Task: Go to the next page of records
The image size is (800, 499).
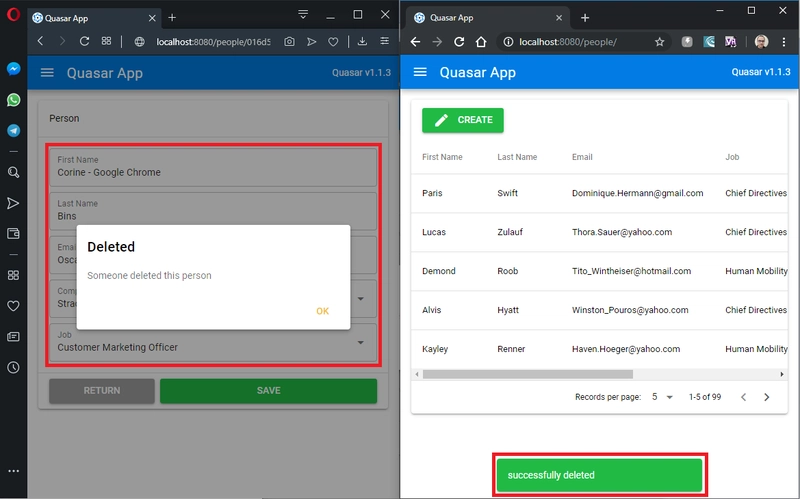Action: pos(767,397)
